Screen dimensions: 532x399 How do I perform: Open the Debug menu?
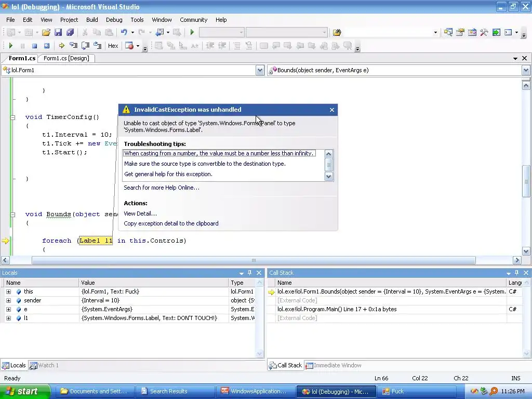click(x=114, y=20)
